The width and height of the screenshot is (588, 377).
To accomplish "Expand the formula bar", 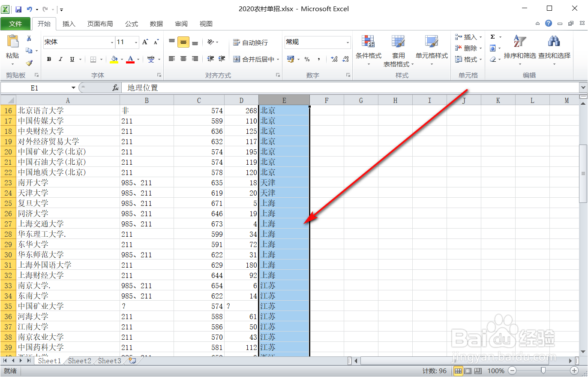I will click(583, 87).
